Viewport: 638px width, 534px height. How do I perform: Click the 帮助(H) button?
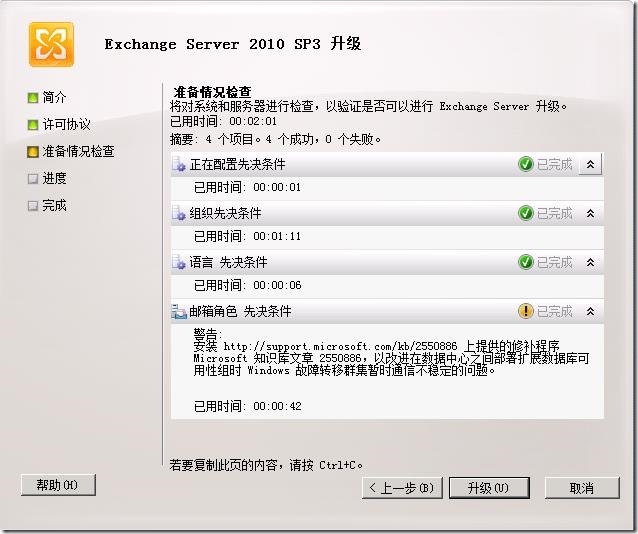[x=58, y=485]
